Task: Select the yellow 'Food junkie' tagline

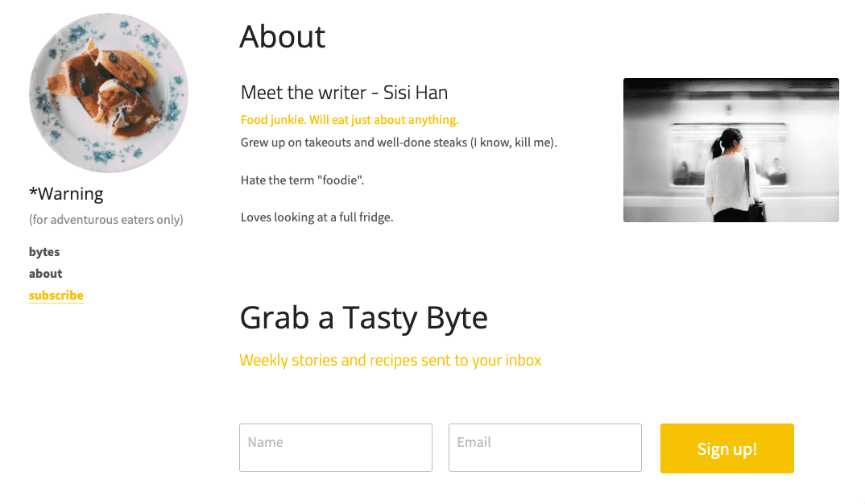Action: 350,119
